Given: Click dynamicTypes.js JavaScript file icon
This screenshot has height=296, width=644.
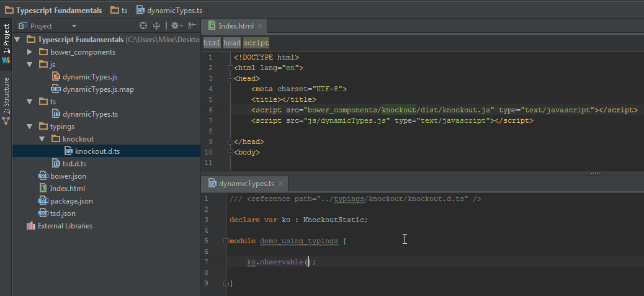Looking at the screenshot, I should click(56, 77).
